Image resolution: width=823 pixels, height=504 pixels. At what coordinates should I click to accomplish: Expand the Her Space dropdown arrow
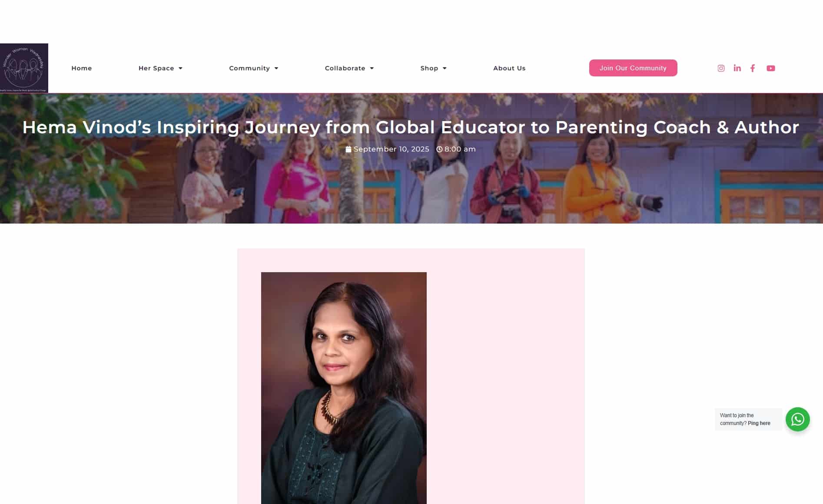pyautogui.click(x=180, y=68)
